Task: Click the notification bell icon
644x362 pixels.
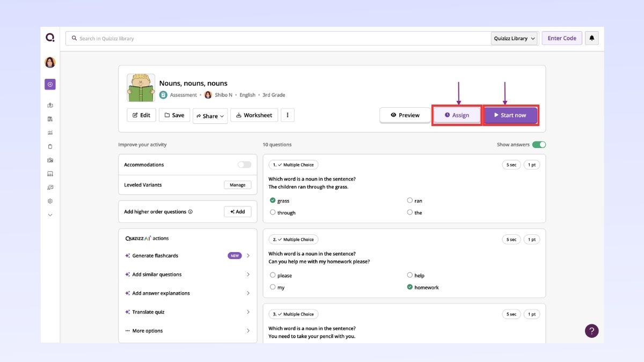Action: tap(592, 38)
